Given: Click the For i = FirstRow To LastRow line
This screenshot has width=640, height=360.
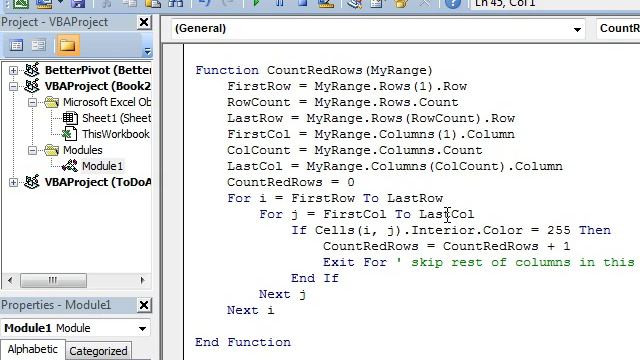Looking at the screenshot, I should coord(335,198).
